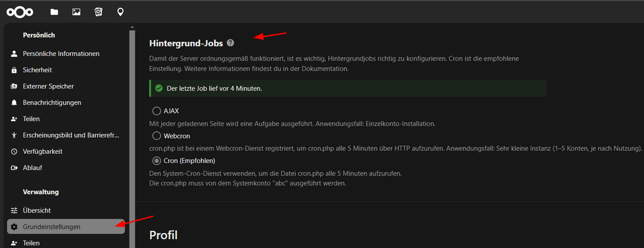Click the sidebar vertical scrollbar
644x248 pixels.
point(132,138)
